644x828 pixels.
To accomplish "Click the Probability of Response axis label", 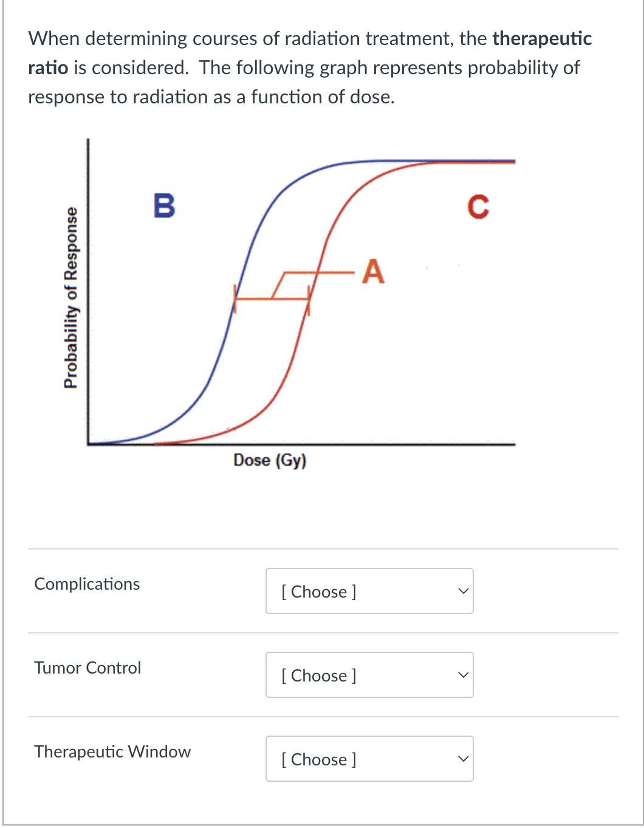I will tap(71, 297).
